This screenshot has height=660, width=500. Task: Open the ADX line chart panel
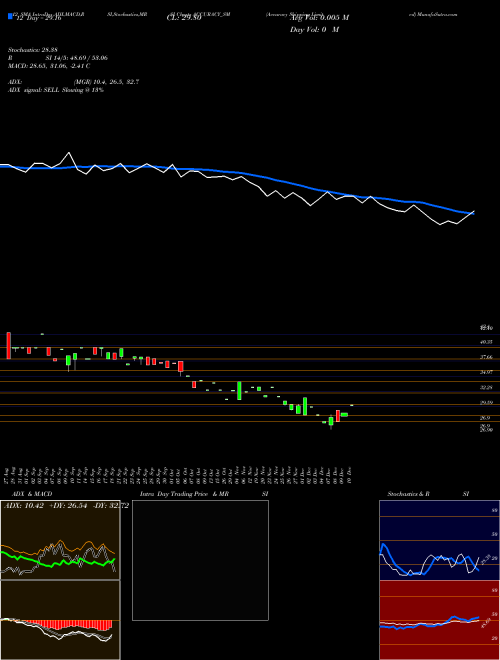tap(60, 540)
